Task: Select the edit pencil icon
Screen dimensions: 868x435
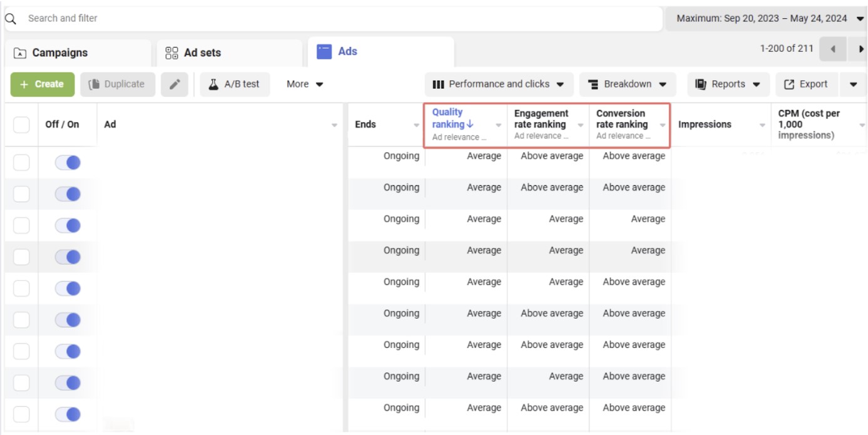Action: [x=174, y=84]
